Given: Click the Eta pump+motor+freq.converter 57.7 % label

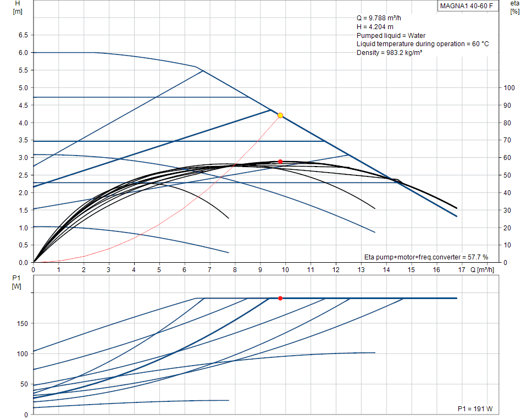Looking at the screenshot, I should click(426, 257).
